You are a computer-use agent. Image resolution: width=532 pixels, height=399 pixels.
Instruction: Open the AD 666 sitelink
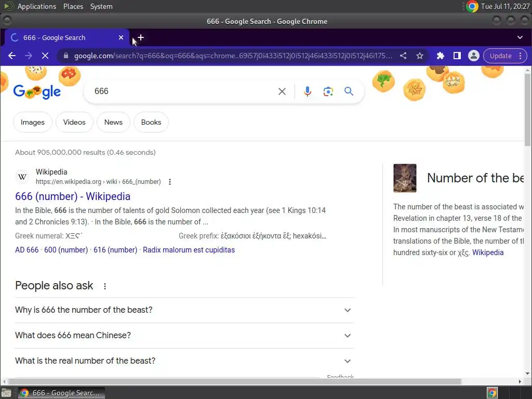click(27, 250)
